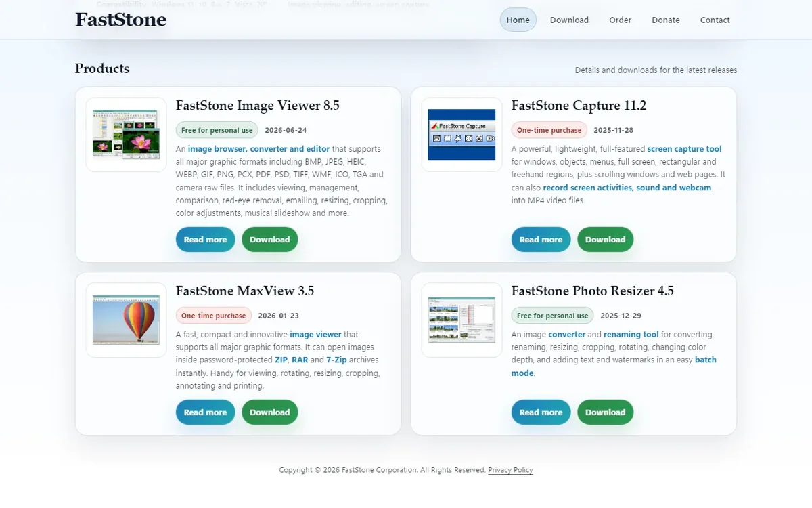Open the Download navigation item
The height and width of the screenshot is (508, 812).
pyautogui.click(x=569, y=20)
